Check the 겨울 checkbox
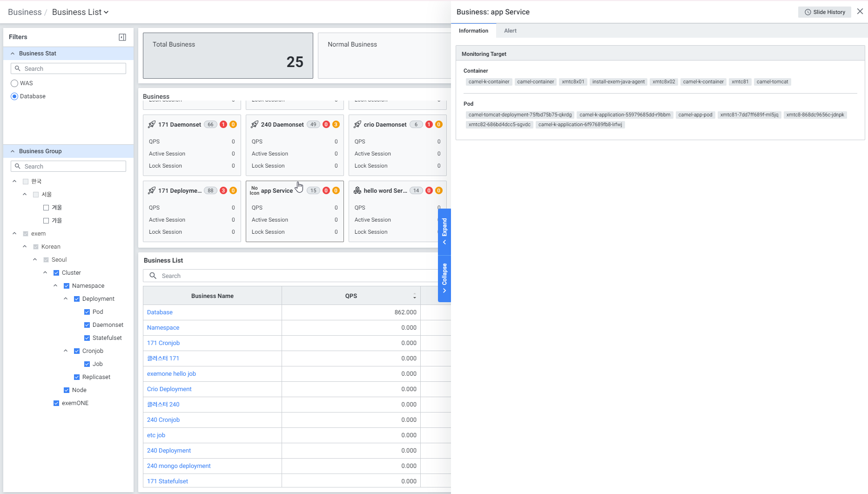The height and width of the screenshot is (494, 868). coord(46,208)
